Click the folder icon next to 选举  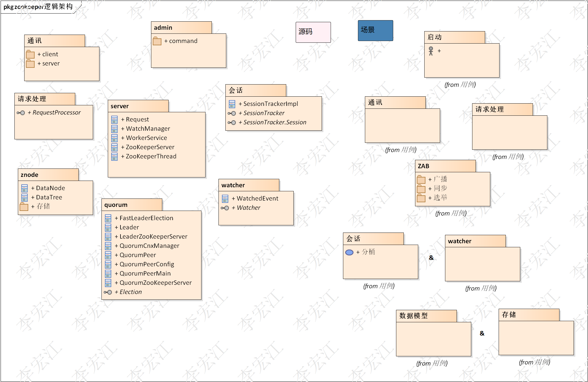pos(421,198)
